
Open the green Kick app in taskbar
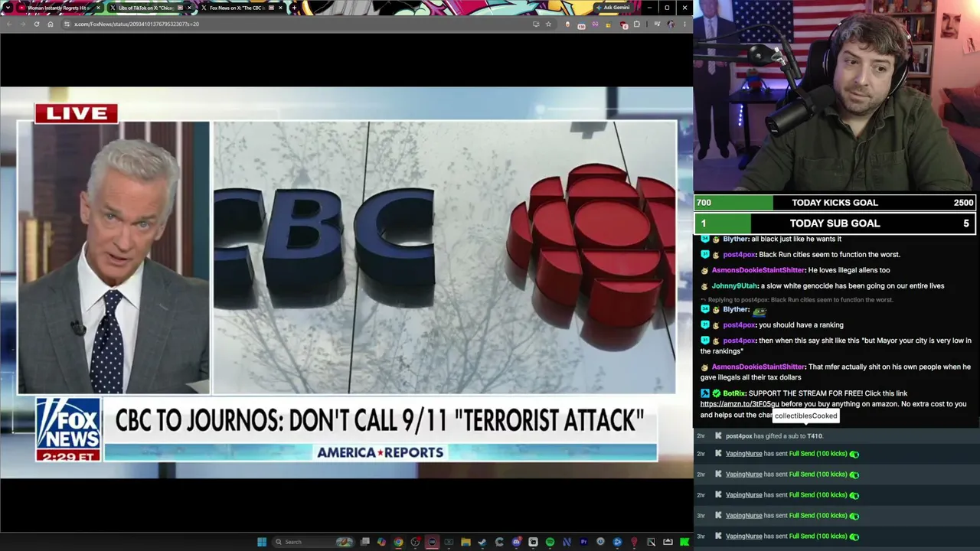tap(684, 542)
